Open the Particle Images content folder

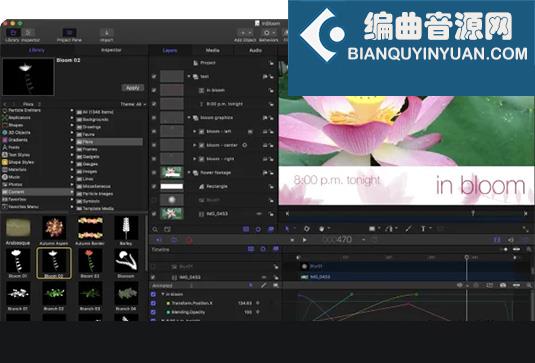click(98, 194)
